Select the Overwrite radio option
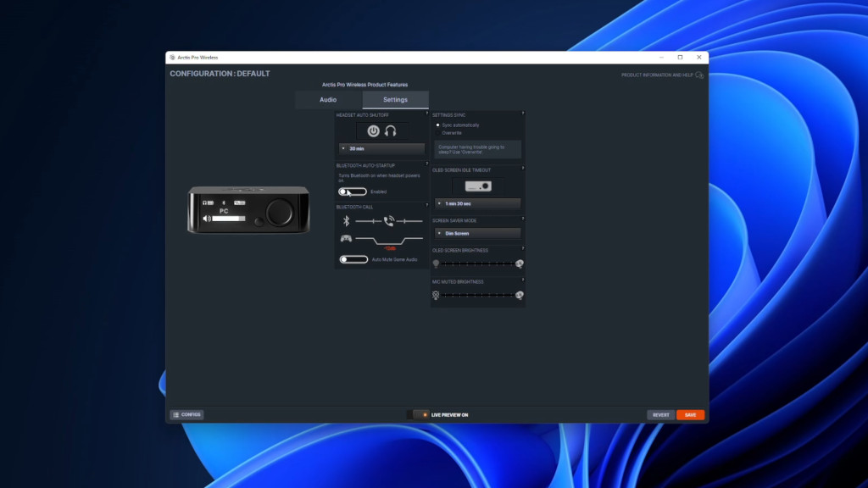 point(438,133)
